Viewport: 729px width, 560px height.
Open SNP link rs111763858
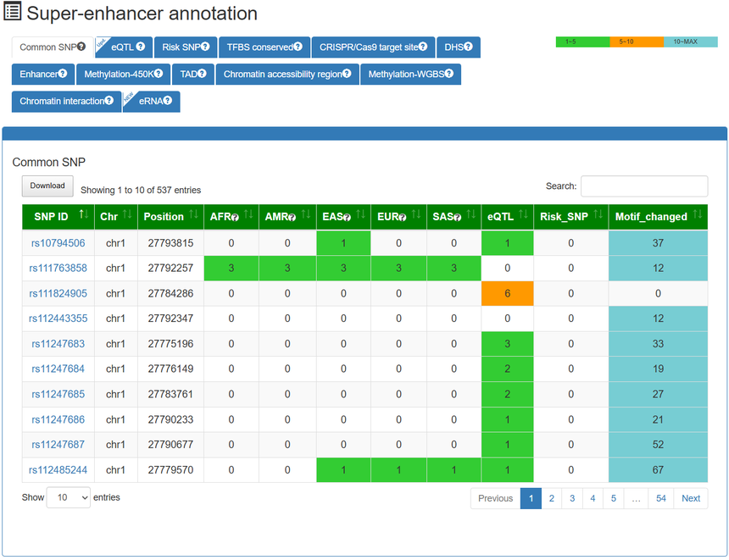(x=58, y=269)
